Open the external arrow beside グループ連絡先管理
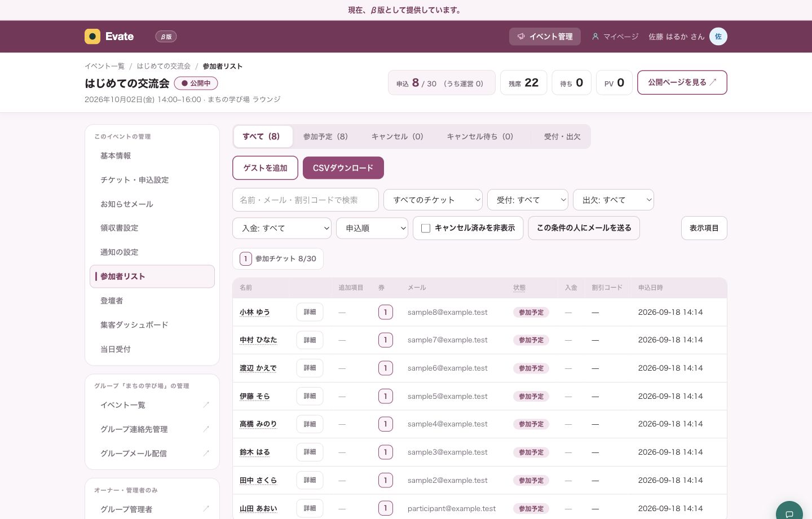The height and width of the screenshot is (519, 812). (206, 429)
